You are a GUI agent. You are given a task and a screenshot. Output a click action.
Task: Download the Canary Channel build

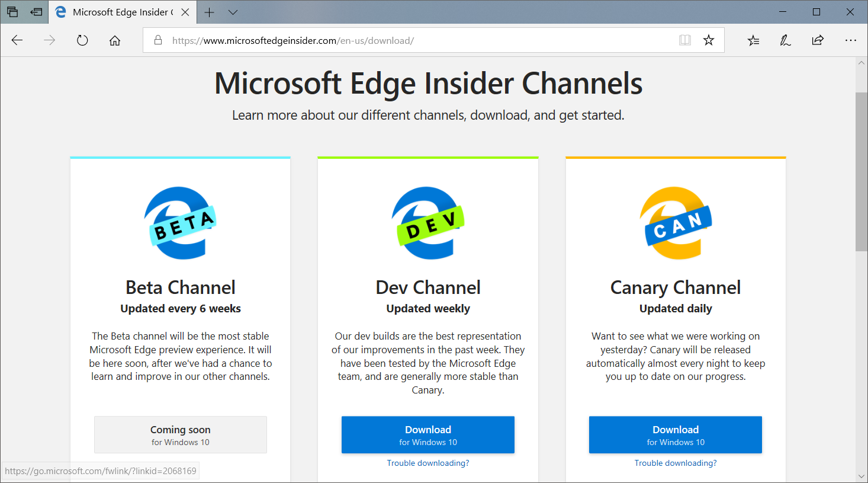[676, 435]
